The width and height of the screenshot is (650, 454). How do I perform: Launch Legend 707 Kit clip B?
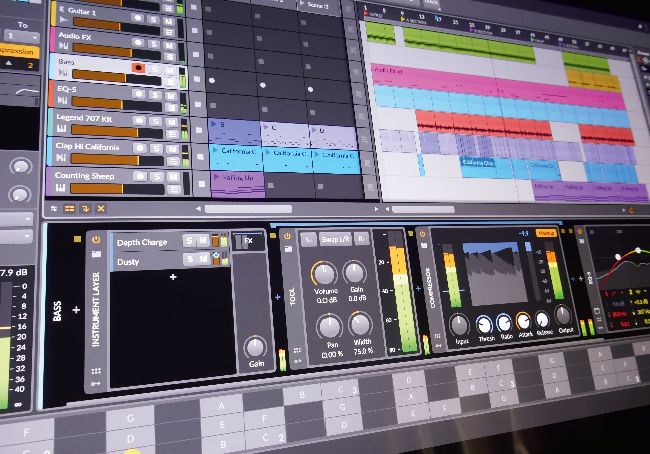click(x=214, y=124)
